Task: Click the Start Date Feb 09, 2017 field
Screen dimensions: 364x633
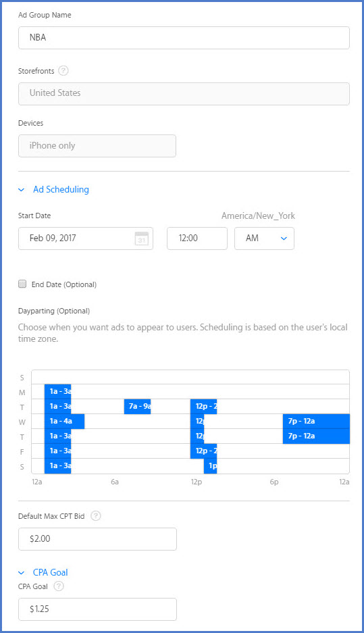Action: click(x=86, y=238)
